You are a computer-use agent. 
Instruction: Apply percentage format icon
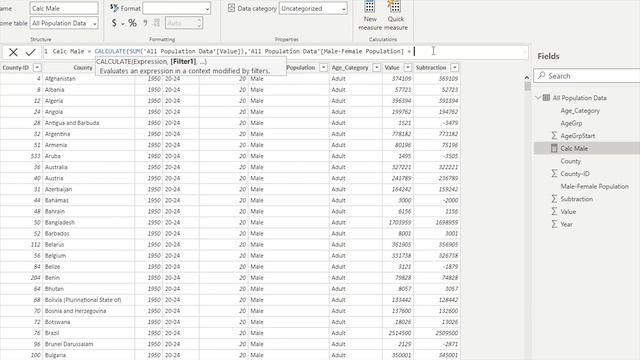[132, 23]
